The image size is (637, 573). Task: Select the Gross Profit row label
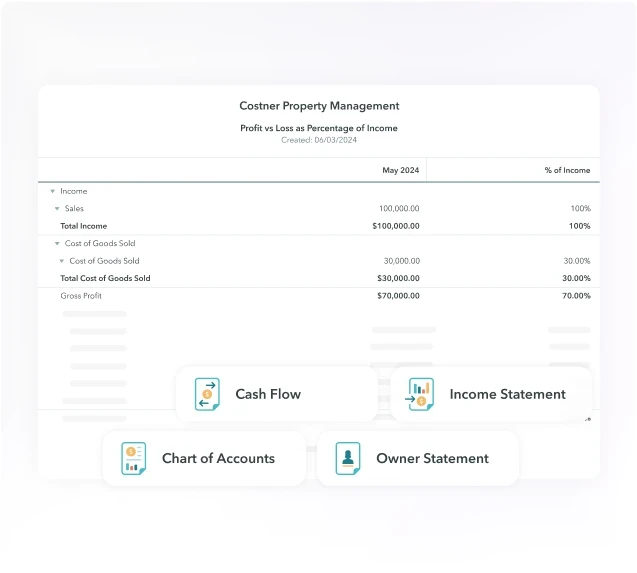81,296
